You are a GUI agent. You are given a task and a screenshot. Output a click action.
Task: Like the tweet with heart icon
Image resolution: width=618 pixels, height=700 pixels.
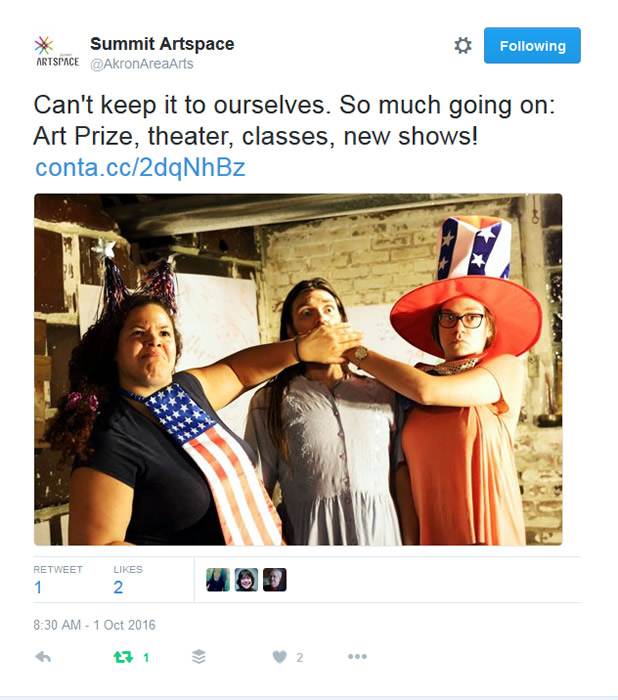pyautogui.click(x=280, y=657)
